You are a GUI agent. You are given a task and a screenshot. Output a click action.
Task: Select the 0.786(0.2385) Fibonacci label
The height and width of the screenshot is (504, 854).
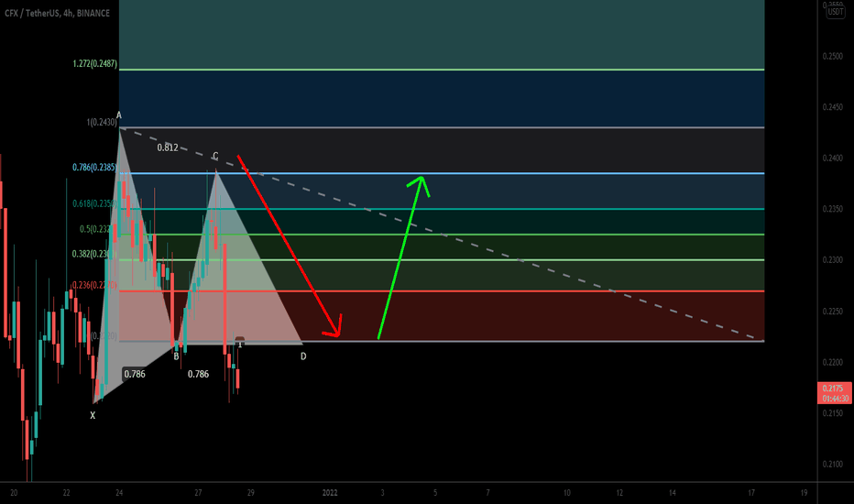tap(94, 168)
